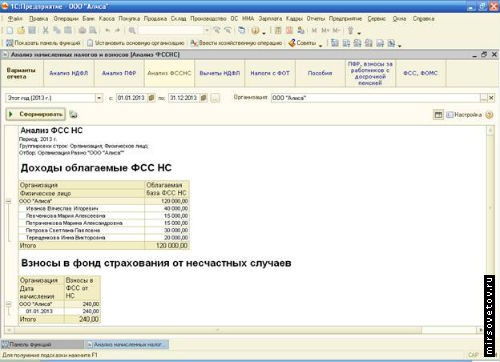Click the Find magnifier icon

[x=132, y=30]
